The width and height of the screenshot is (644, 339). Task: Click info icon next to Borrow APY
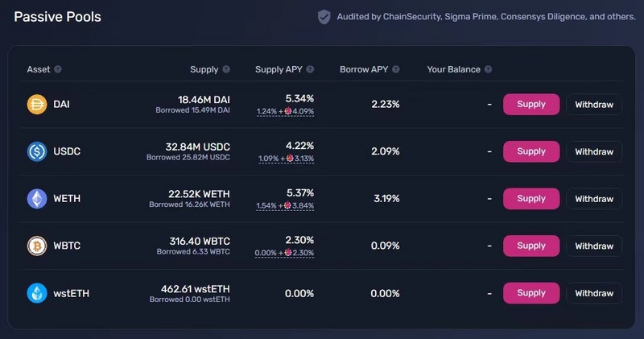click(x=395, y=69)
